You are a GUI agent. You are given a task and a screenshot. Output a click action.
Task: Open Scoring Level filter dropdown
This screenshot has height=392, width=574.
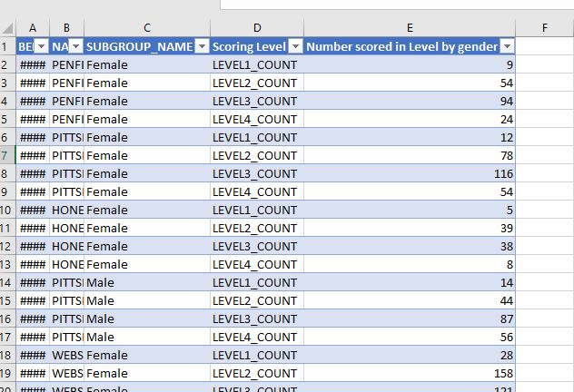pos(296,46)
